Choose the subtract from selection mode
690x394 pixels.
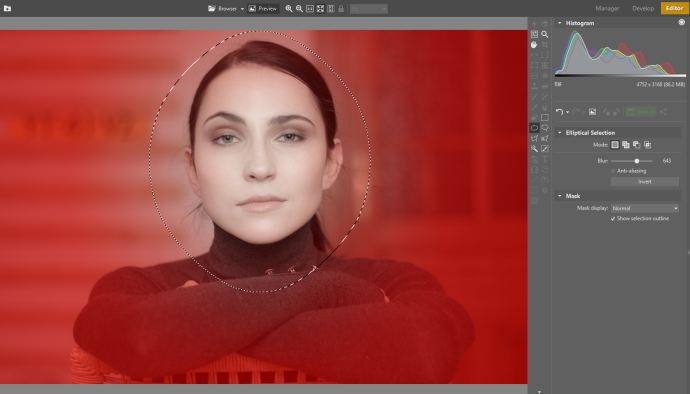636,144
